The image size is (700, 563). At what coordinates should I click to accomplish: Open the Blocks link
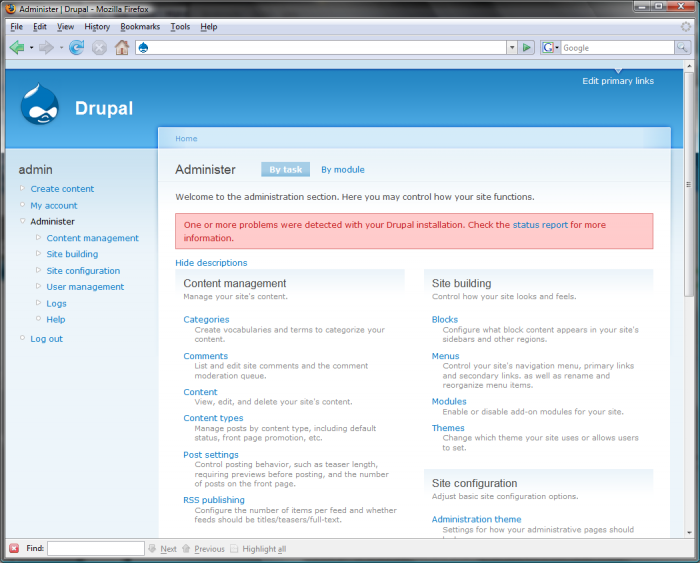click(445, 319)
